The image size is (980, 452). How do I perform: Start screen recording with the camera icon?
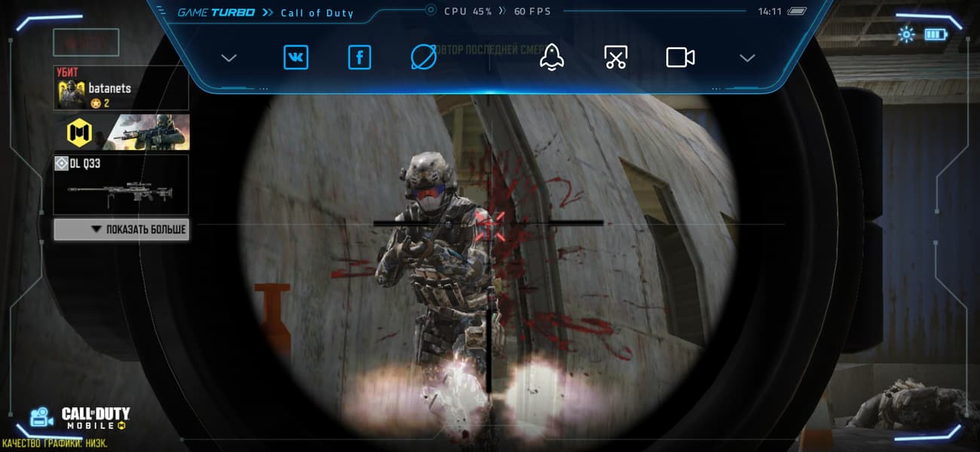click(x=680, y=57)
